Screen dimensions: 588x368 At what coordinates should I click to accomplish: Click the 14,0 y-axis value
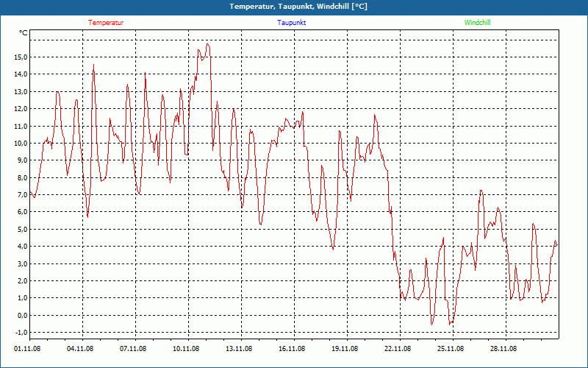click(x=21, y=74)
